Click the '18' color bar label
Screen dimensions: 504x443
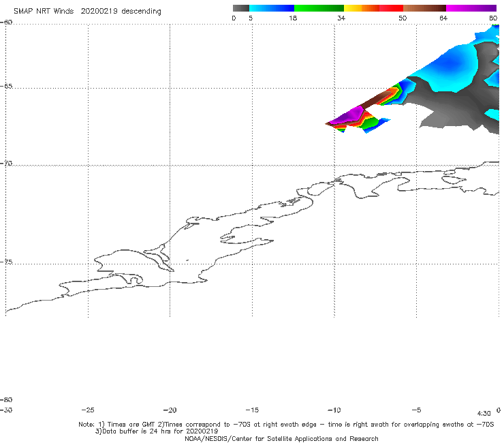tap(292, 18)
